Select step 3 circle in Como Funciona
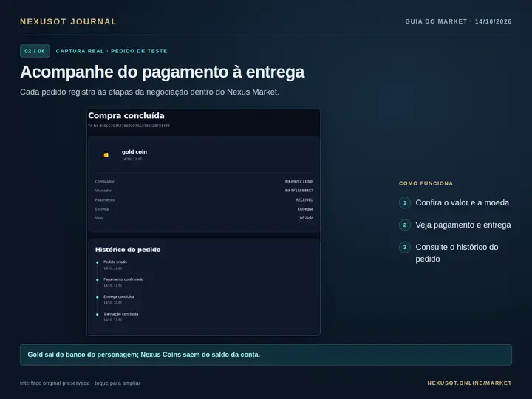This screenshot has width=532, height=399. (405, 248)
